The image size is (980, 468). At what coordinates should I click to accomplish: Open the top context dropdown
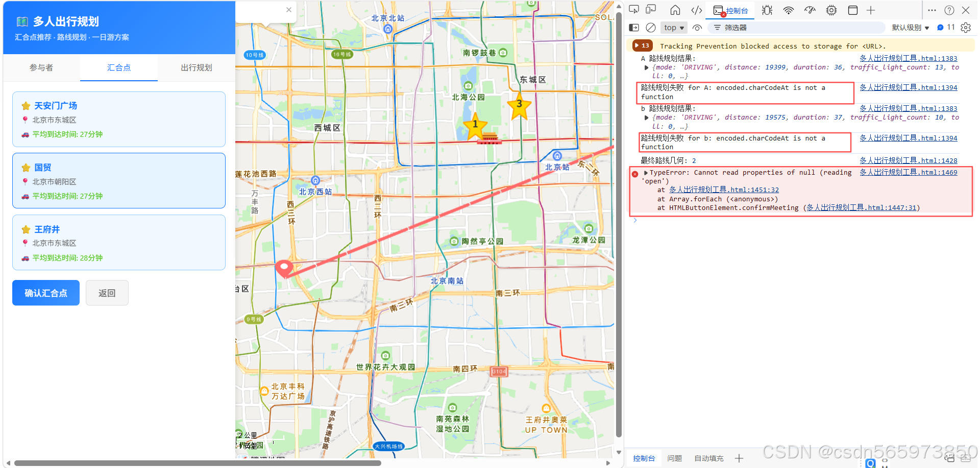click(x=674, y=28)
